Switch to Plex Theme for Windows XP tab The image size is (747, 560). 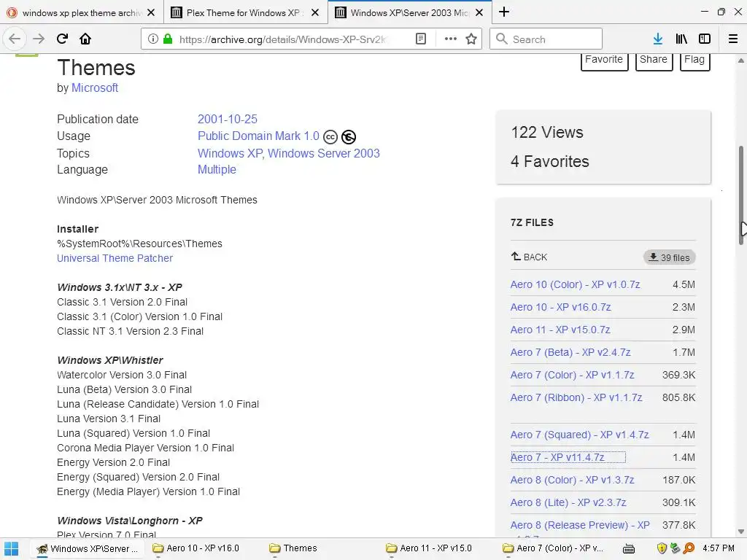(x=246, y=13)
